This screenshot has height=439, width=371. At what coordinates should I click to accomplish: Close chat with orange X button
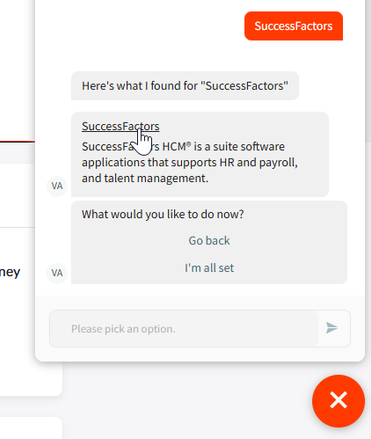click(338, 400)
